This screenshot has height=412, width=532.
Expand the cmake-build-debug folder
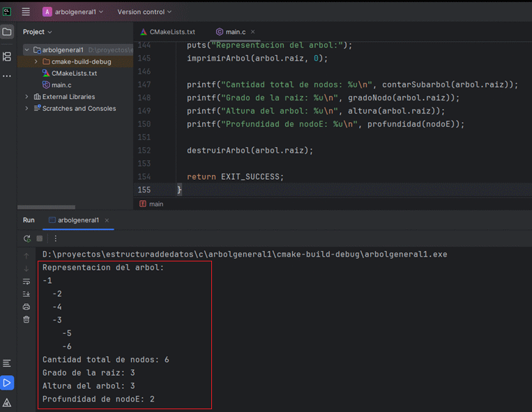pos(37,61)
